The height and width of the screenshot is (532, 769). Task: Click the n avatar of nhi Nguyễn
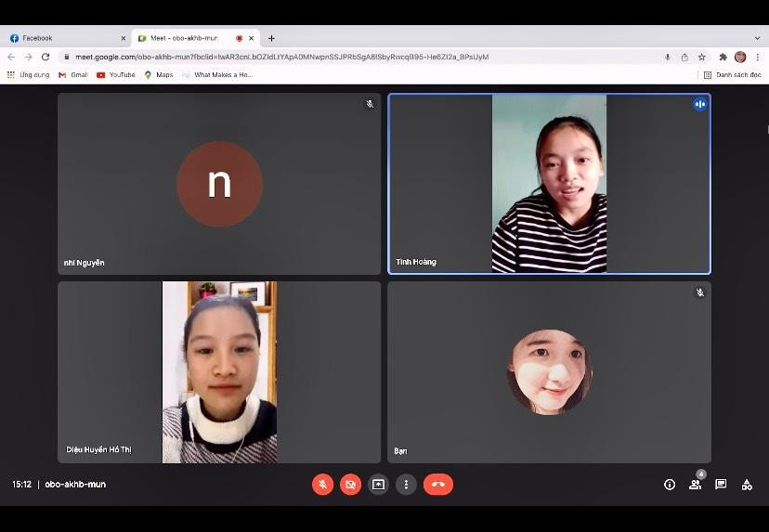[x=219, y=184]
